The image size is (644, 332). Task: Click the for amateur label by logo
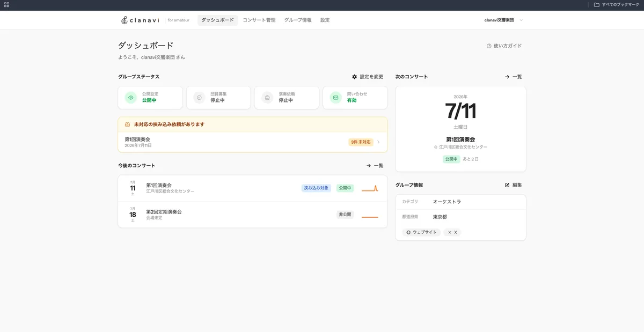point(179,20)
